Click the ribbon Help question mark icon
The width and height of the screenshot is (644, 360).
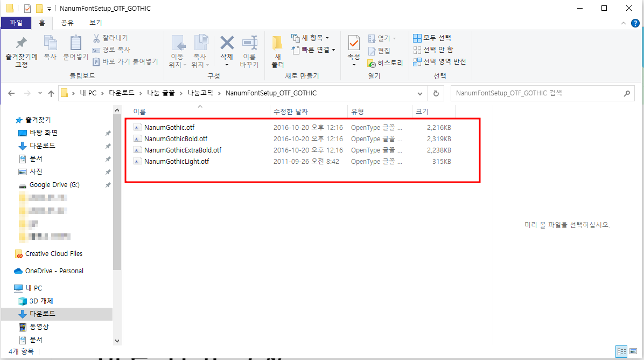[635, 23]
